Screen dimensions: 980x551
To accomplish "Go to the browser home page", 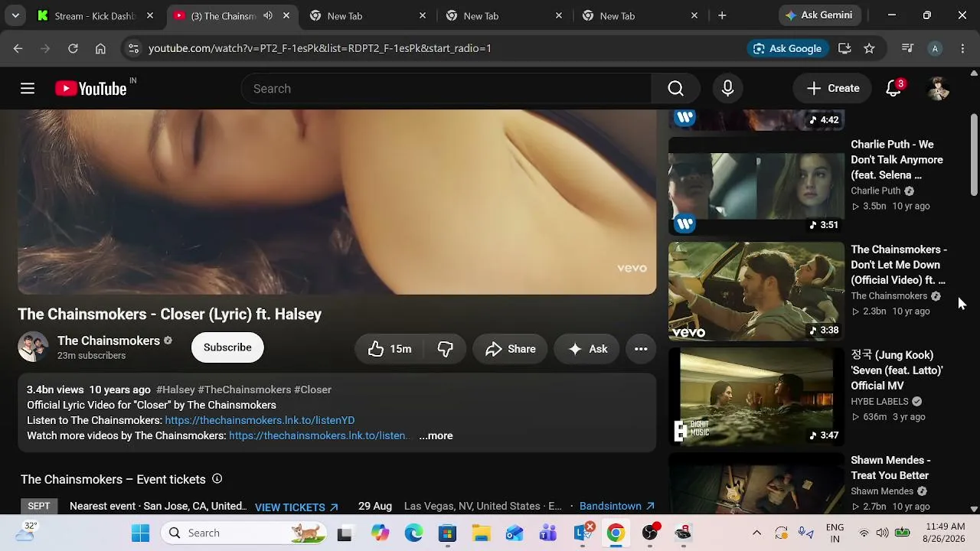I will [x=100, y=48].
